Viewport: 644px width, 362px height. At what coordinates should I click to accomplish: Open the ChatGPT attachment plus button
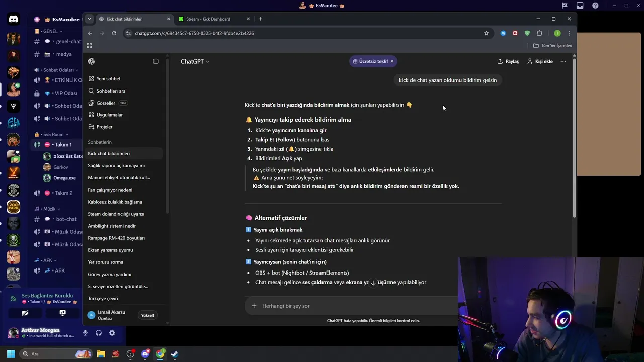254,306
